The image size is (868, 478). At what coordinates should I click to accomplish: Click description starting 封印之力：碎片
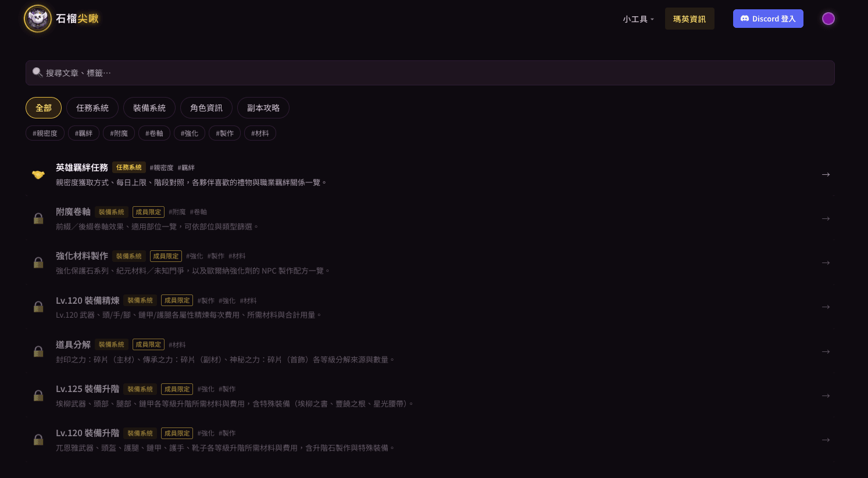(x=226, y=360)
